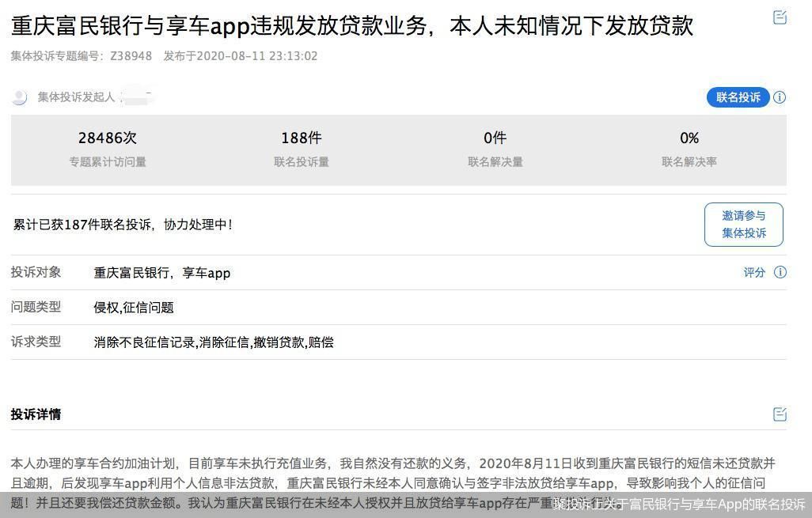Click the 0% resolution rate
This screenshot has width=812, height=518.
coord(689,138)
